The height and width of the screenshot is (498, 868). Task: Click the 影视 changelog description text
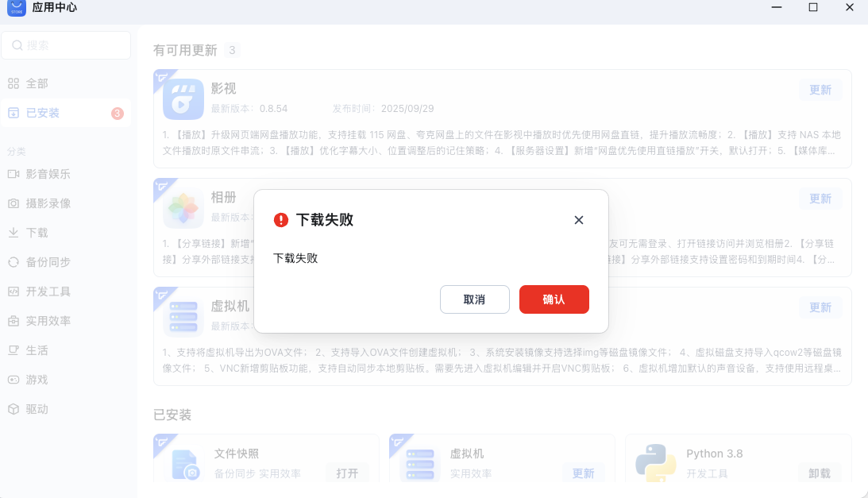(x=502, y=142)
